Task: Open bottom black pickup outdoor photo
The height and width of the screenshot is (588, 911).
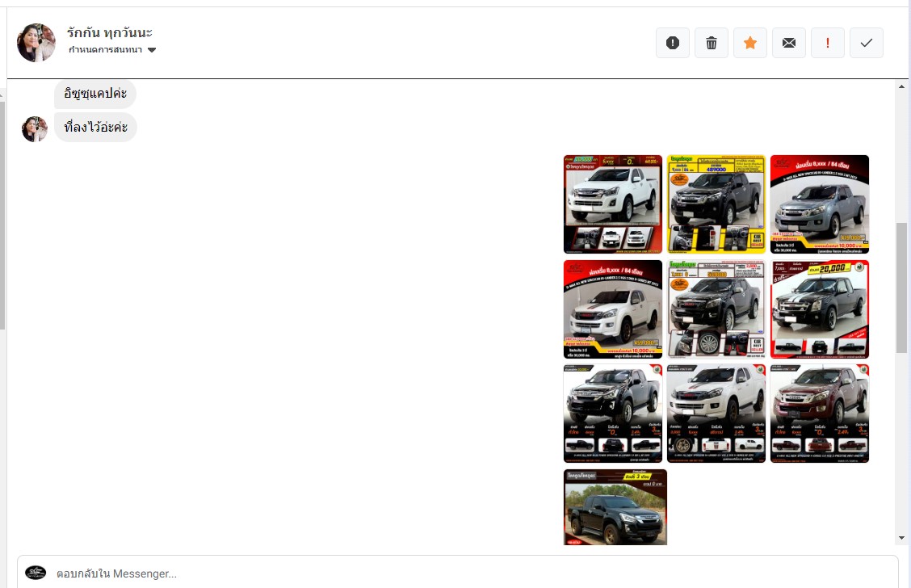Action: (615, 507)
